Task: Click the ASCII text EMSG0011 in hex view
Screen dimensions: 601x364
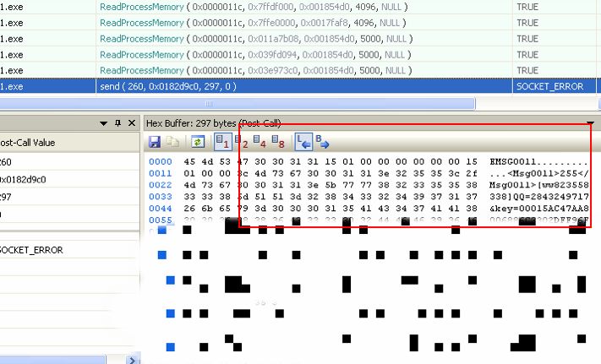Action: [513, 162]
